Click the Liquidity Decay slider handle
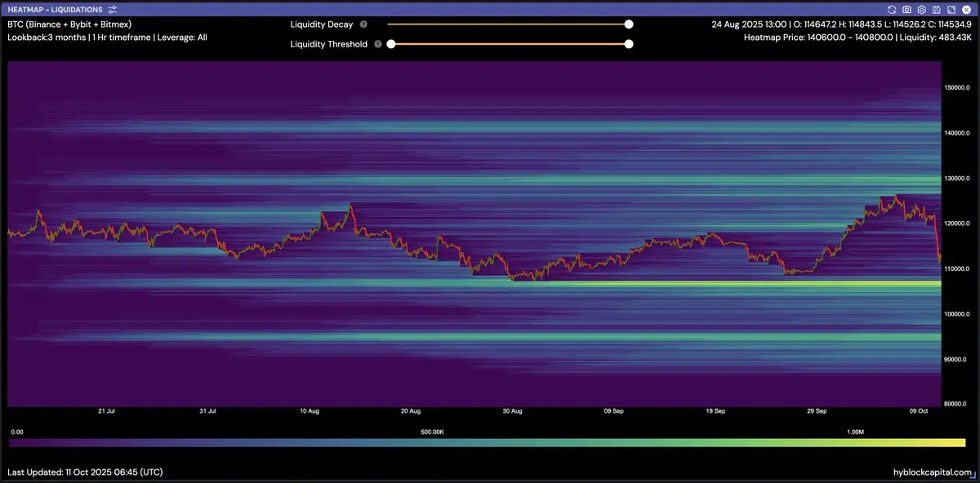Screen dimensions: 980x483 click(x=629, y=24)
